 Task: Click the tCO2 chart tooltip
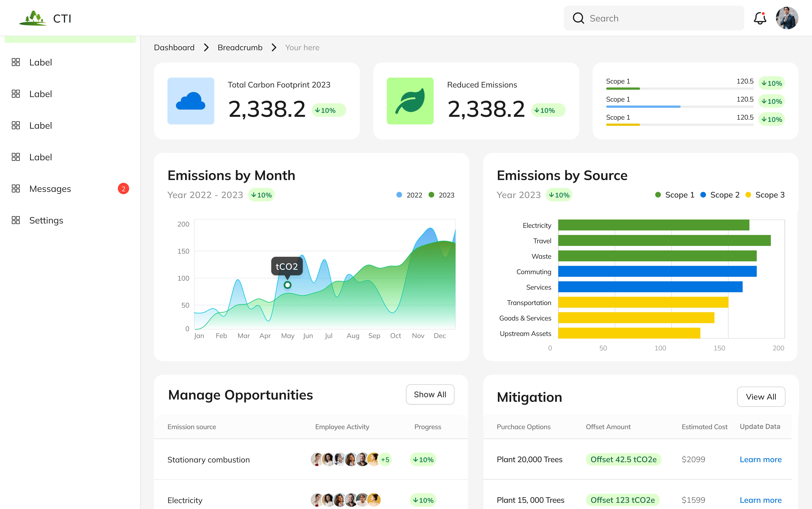[287, 266]
